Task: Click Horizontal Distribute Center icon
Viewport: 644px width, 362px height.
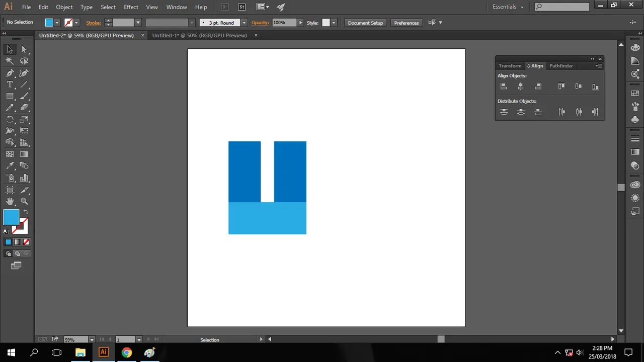Action: click(x=579, y=112)
